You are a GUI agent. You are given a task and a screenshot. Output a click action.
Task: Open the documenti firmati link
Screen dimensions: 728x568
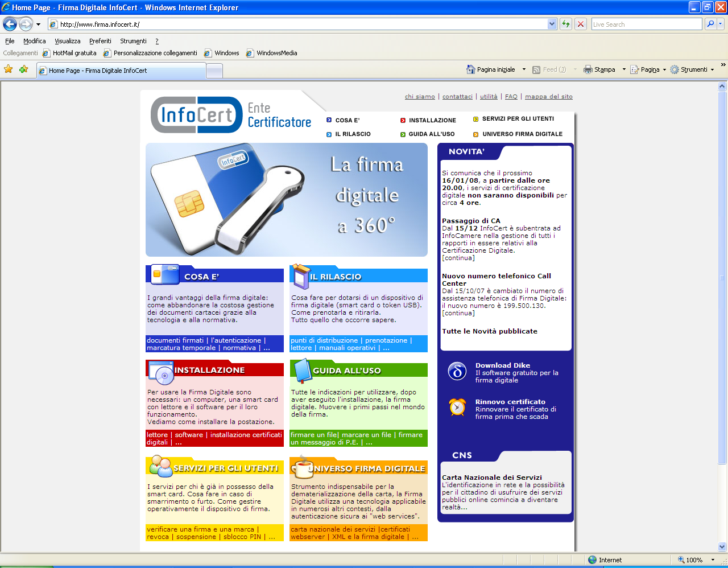pos(175,340)
